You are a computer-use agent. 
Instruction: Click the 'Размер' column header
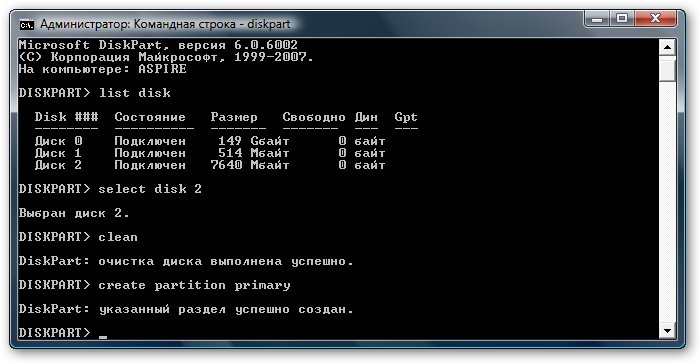tap(234, 117)
